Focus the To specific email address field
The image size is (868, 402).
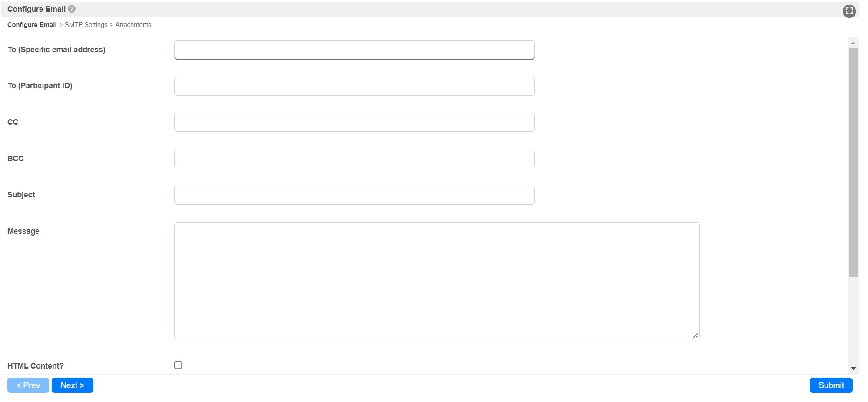(x=354, y=50)
